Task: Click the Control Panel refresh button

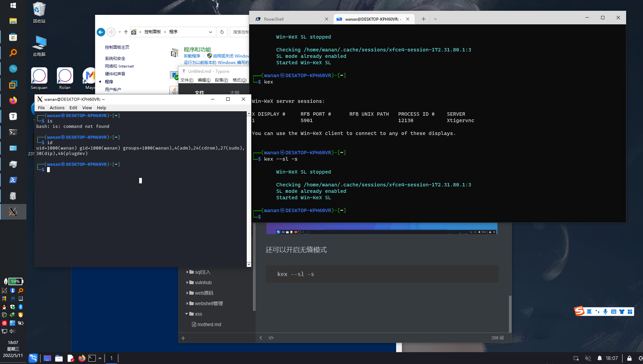Action: point(222,32)
